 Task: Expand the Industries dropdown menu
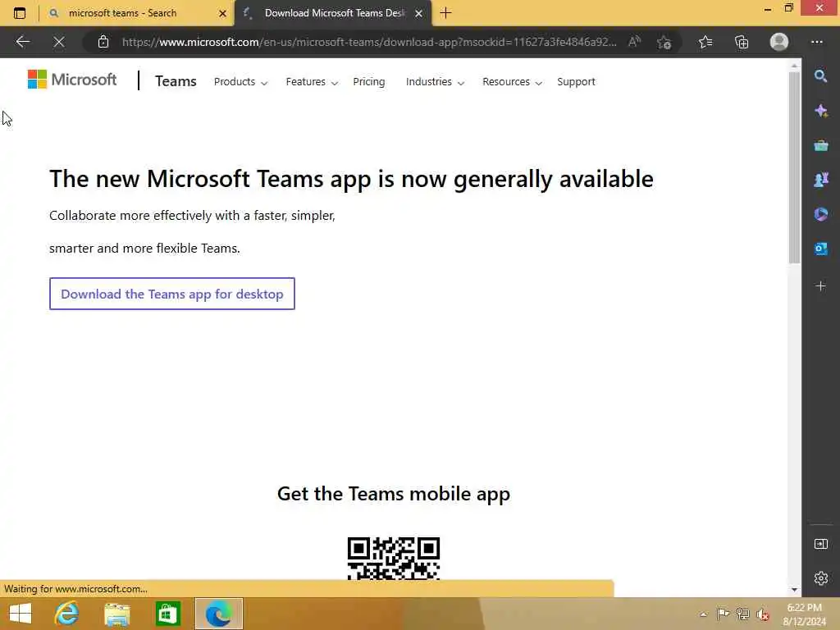435,82
